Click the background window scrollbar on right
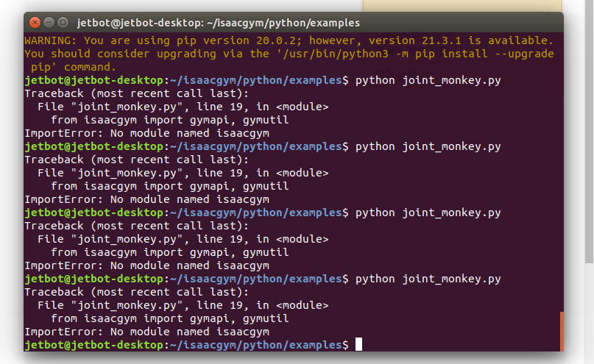 (589, 132)
